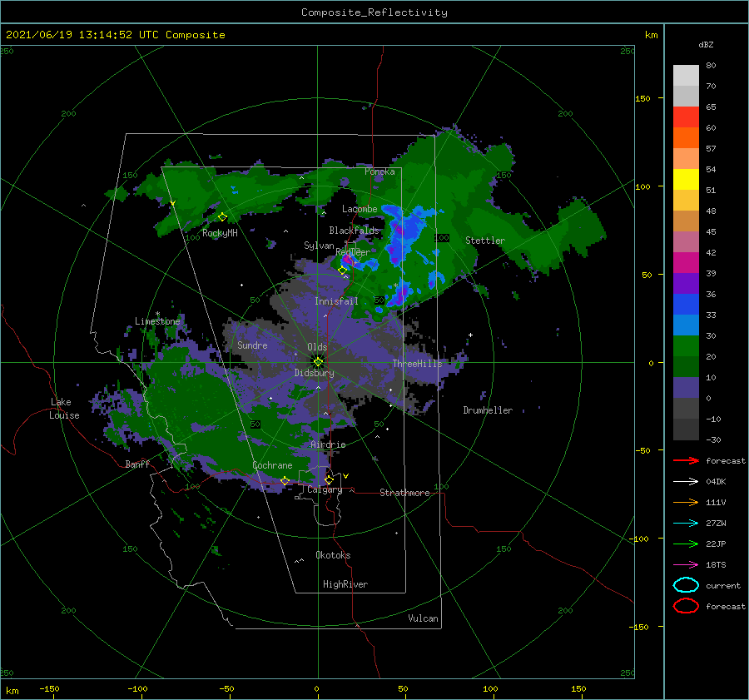Image resolution: width=749 pixels, height=700 pixels.
Task: Click the dBZ legend heading
Action: [x=706, y=45]
